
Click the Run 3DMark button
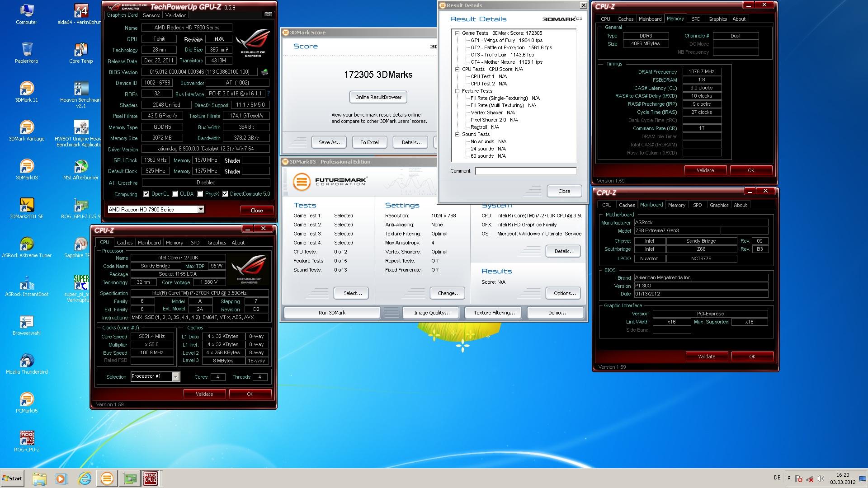(x=332, y=313)
